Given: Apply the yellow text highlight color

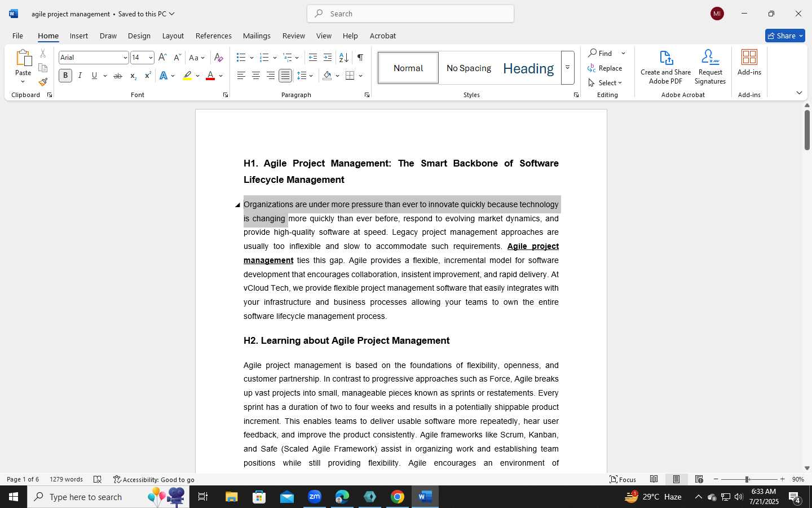Looking at the screenshot, I should [187, 76].
